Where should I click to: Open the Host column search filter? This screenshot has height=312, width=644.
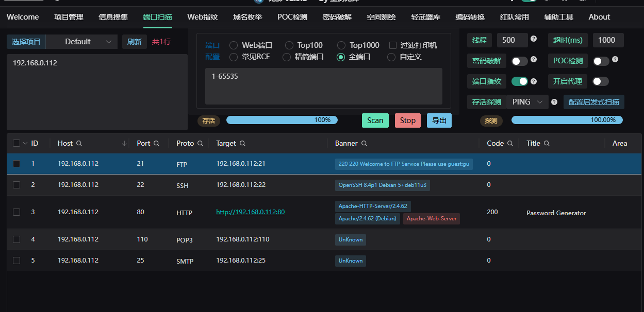pyautogui.click(x=79, y=144)
